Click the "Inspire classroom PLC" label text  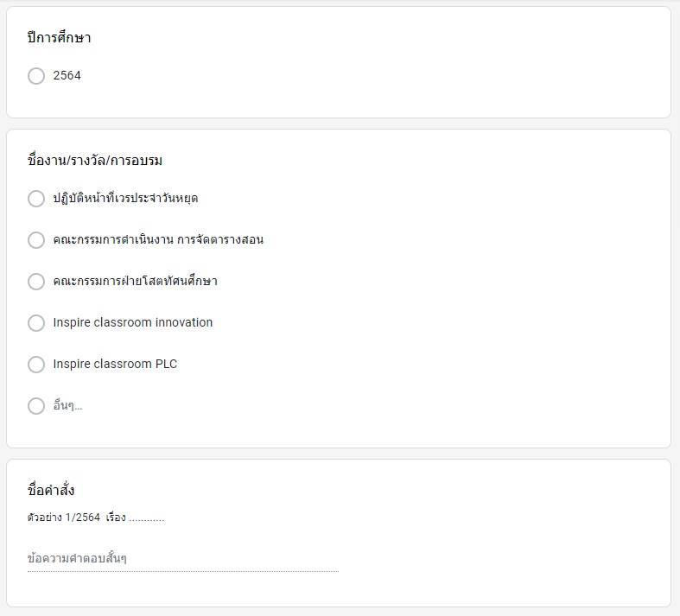pyautogui.click(x=115, y=364)
